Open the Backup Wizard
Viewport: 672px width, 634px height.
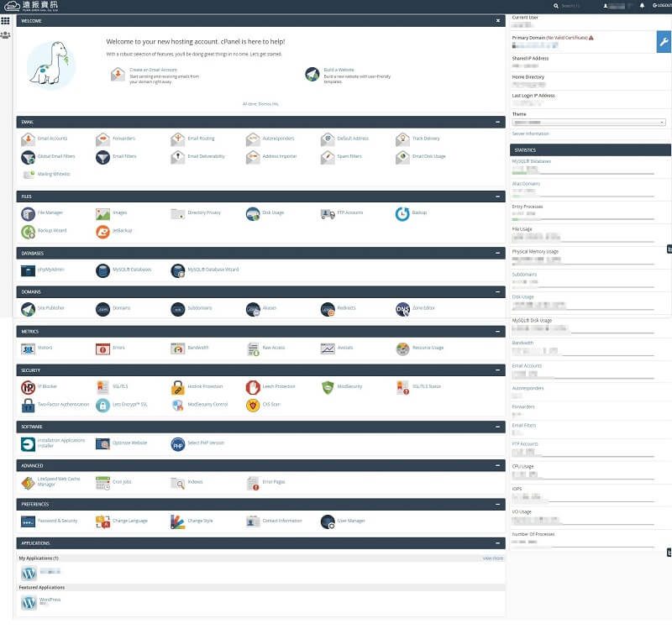click(x=52, y=232)
